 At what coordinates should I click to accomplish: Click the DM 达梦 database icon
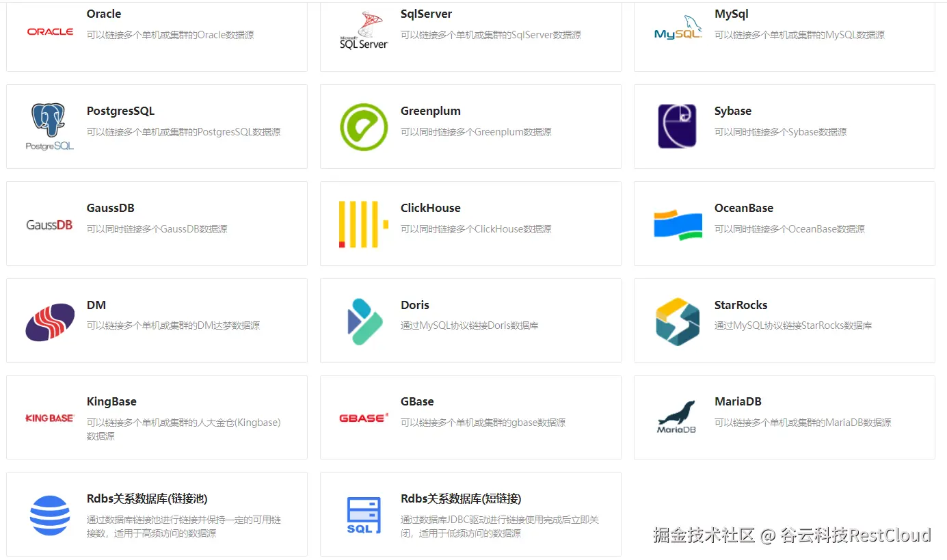pyautogui.click(x=49, y=320)
